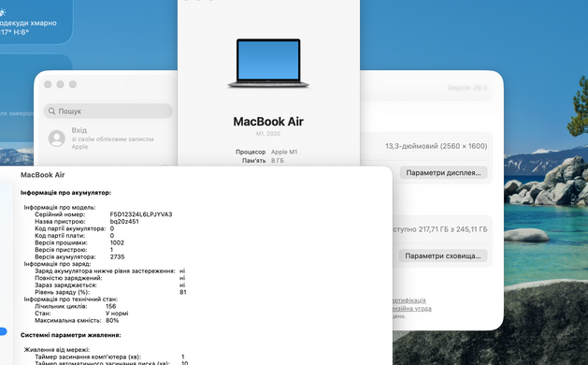Select condition value 'У нормі'
This screenshot has height=365, width=588.
click(x=117, y=314)
